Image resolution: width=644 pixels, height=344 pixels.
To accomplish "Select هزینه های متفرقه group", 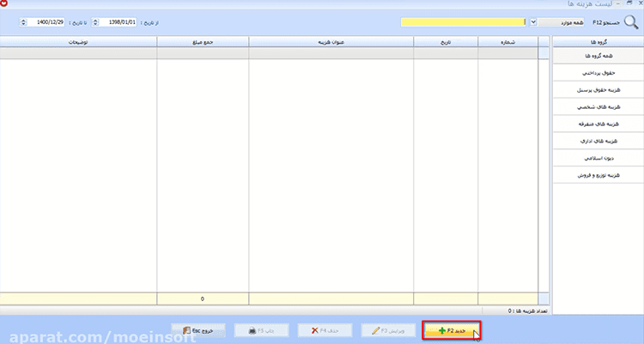I will 598,124.
